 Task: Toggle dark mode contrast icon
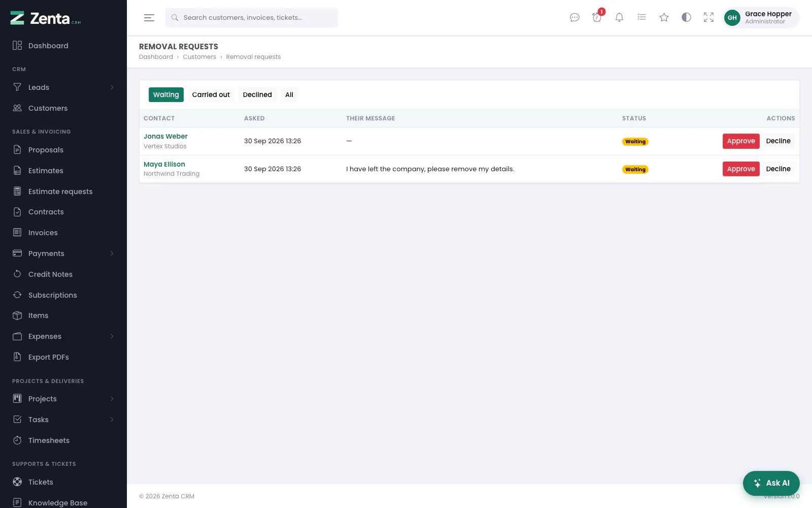686,18
